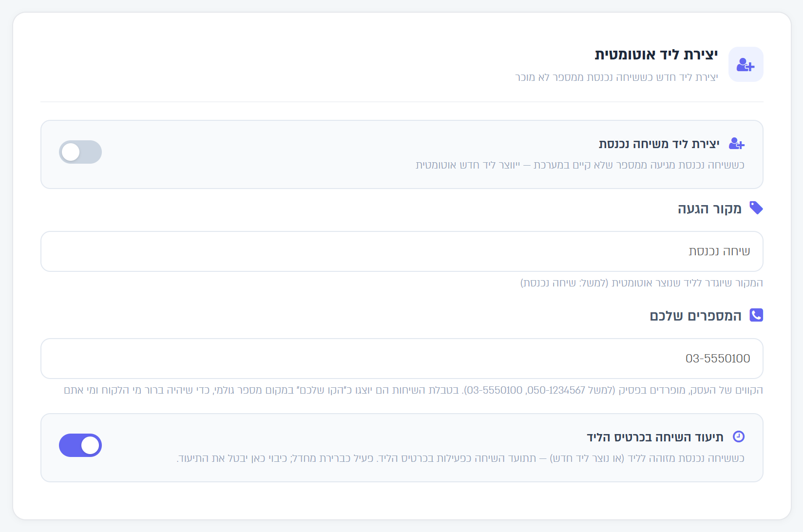
Task: Click the clock icon beside תיעוד השיחה בכרטיס הליד
Action: coord(739,437)
